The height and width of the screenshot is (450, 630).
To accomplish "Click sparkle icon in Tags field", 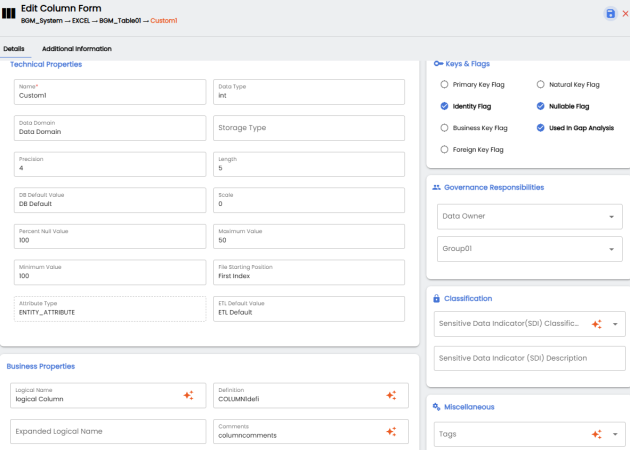I will (596, 434).
